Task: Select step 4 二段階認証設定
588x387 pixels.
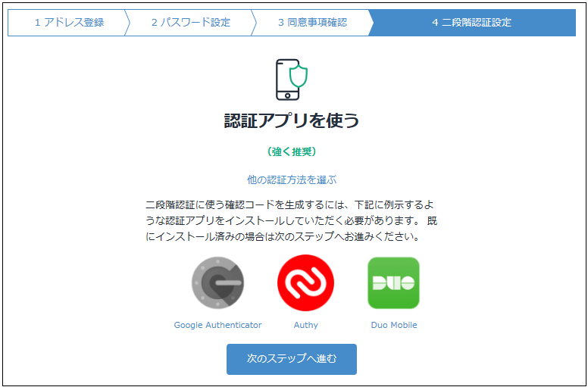Action: coord(472,23)
